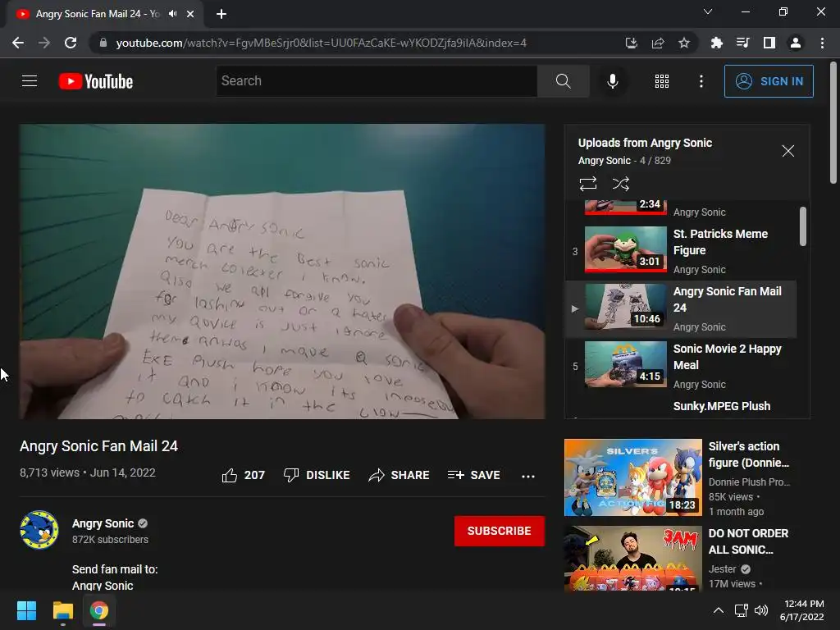This screenshot has width=840, height=630.
Task: Go back with the browser back arrow
Action: (18, 43)
